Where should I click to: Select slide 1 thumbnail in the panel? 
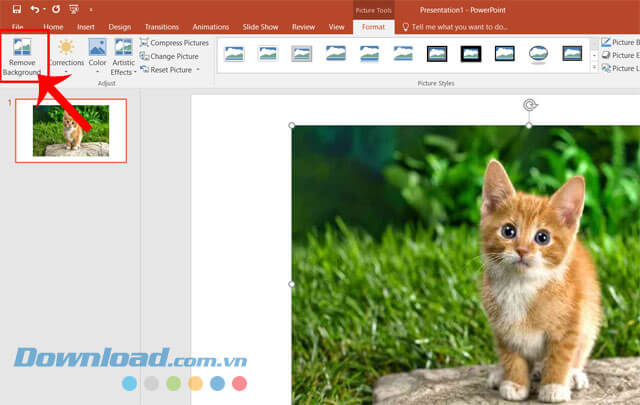[x=70, y=131]
